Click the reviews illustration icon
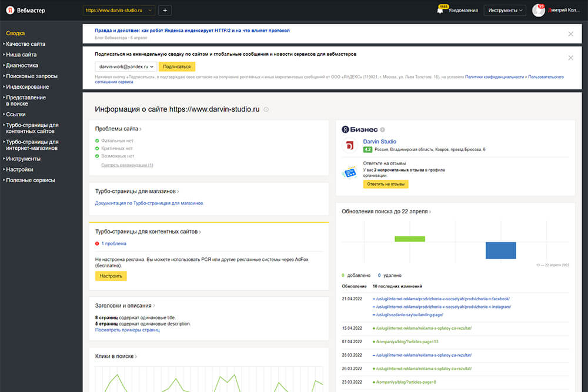Screen dimensions: 588x392 click(349, 172)
